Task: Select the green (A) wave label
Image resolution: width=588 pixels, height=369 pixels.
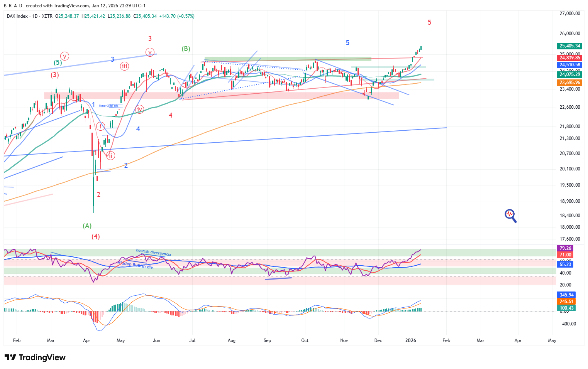Action: point(87,226)
